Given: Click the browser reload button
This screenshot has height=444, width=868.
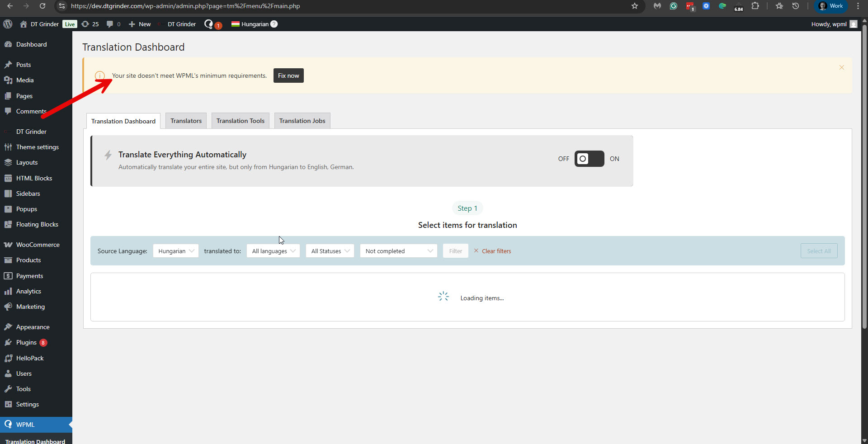Looking at the screenshot, I should [x=42, y=6].
